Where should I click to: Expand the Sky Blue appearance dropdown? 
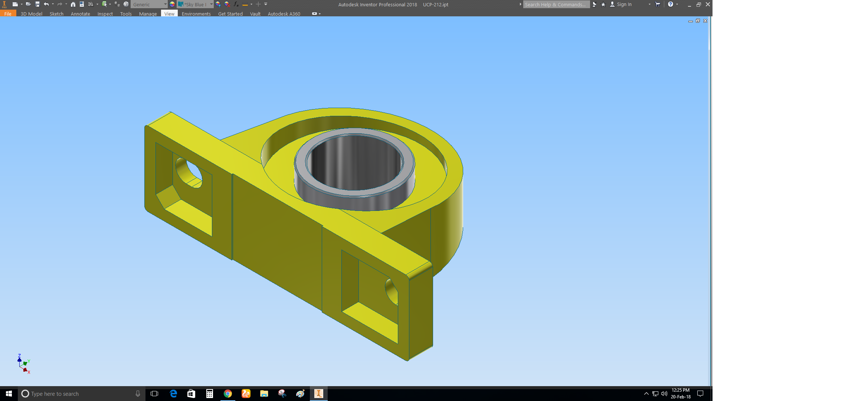tap(211, 4)
